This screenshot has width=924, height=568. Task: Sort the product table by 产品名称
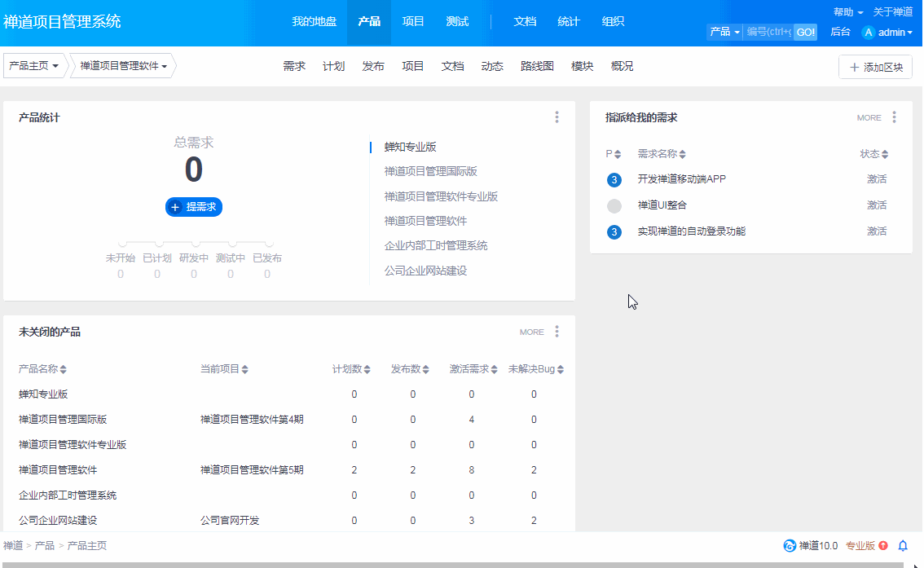(43, 369)
